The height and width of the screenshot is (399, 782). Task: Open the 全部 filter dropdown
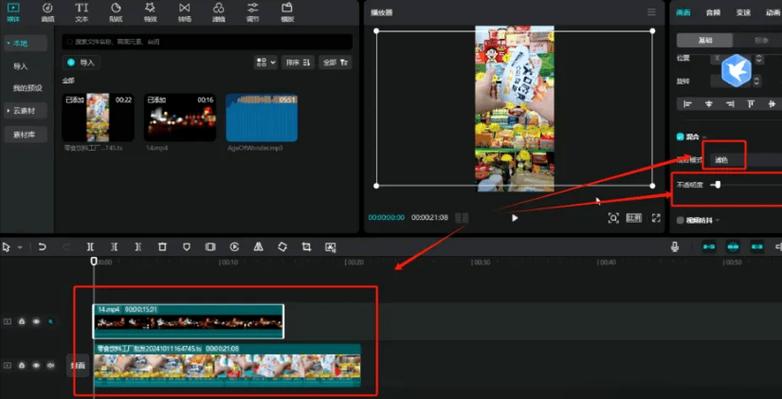click(335, 62)
